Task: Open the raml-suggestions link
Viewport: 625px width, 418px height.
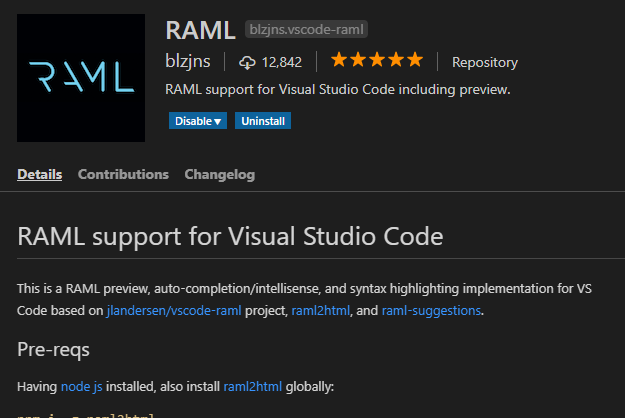Action: coord(431,310)
